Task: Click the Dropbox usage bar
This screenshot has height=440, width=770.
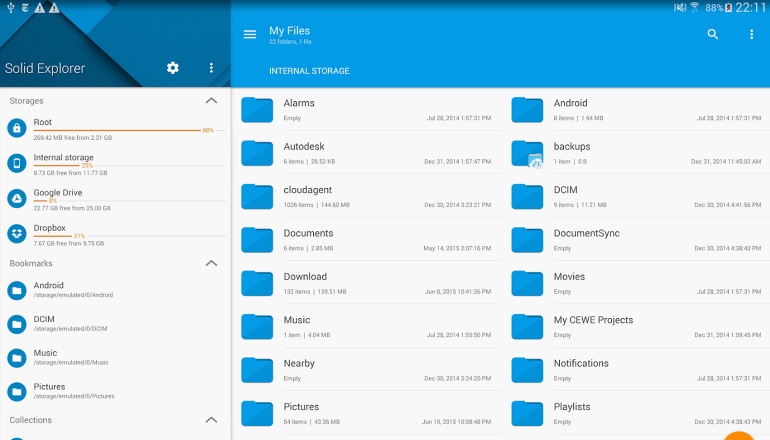Action: [130, 236]
